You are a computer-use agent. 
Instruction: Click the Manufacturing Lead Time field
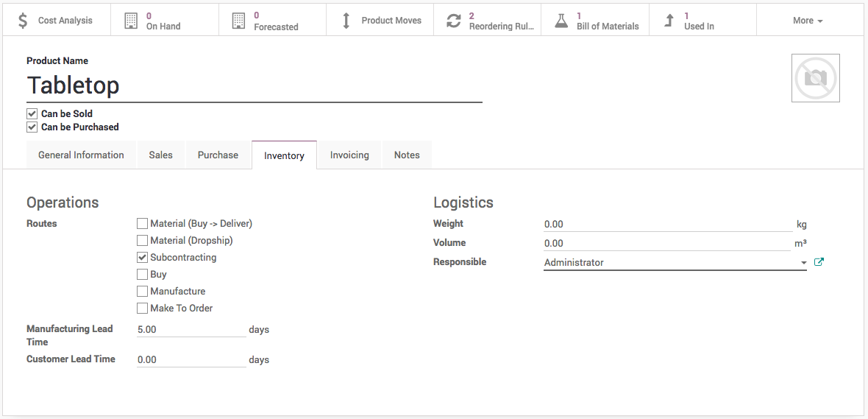point(191,330)
